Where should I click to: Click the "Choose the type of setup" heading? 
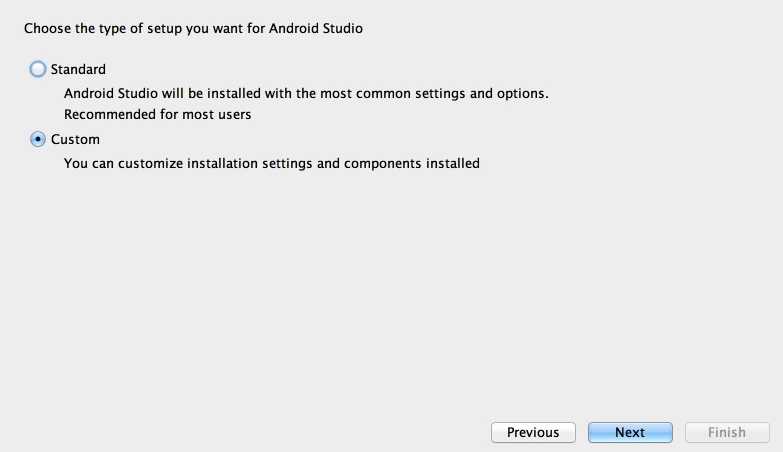click(x=193, y=29)
